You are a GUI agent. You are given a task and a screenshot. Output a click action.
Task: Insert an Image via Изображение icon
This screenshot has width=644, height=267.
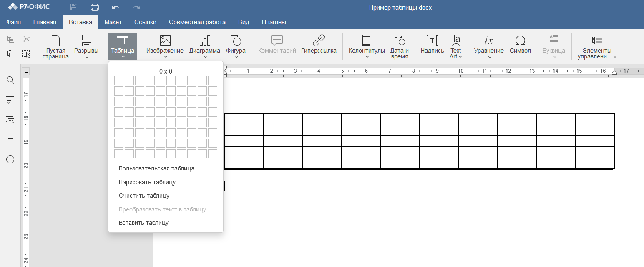pyautogui.click(x=165, y=40)
